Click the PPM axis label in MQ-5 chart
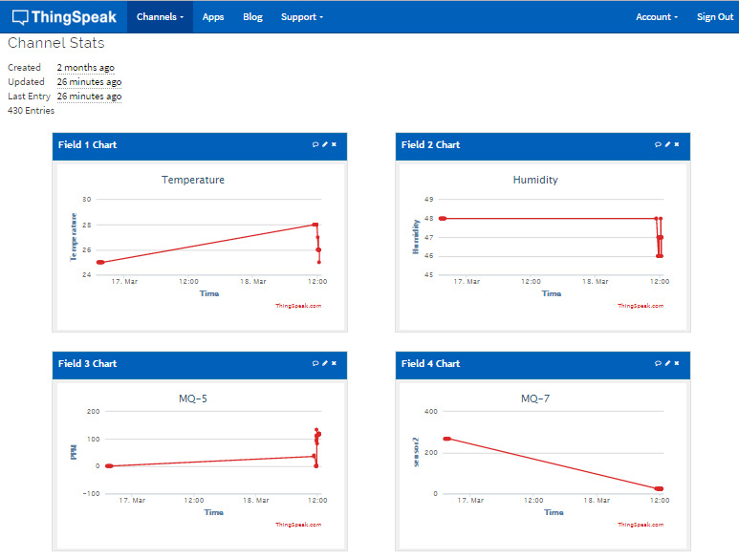This screenshot has width=739, height=560. [x=74, y=452]
